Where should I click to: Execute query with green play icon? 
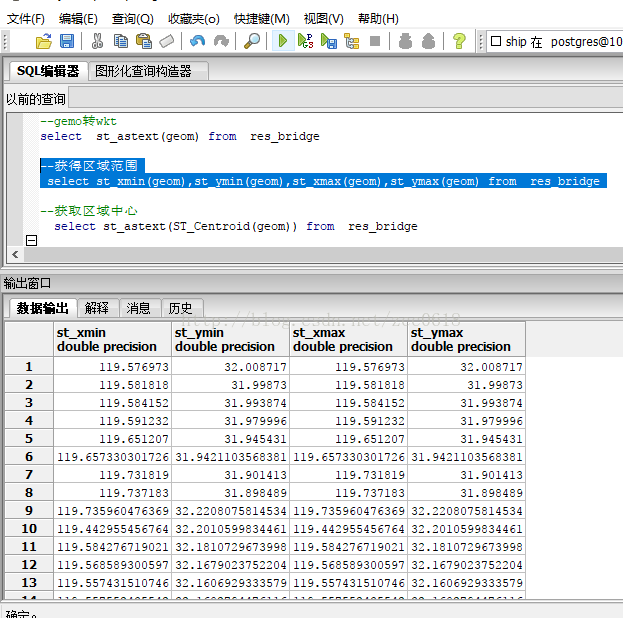click(283, 41)
